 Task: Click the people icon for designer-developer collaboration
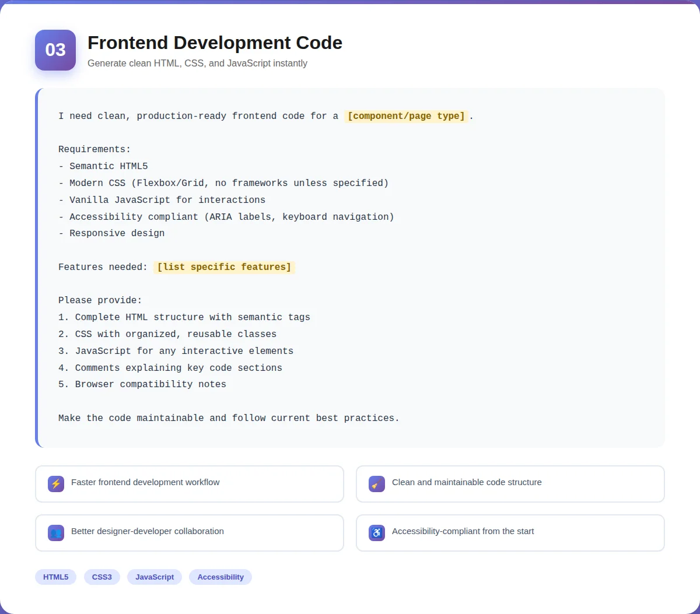click(56, 532)
